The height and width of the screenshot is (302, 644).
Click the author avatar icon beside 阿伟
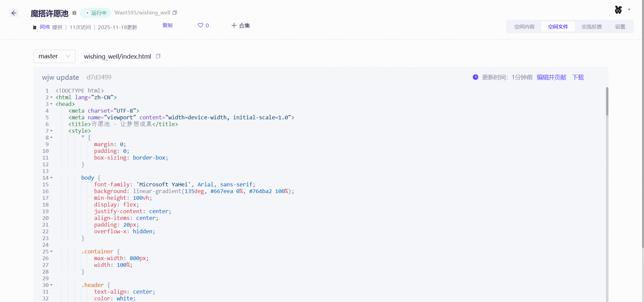[x=35, y=27]
